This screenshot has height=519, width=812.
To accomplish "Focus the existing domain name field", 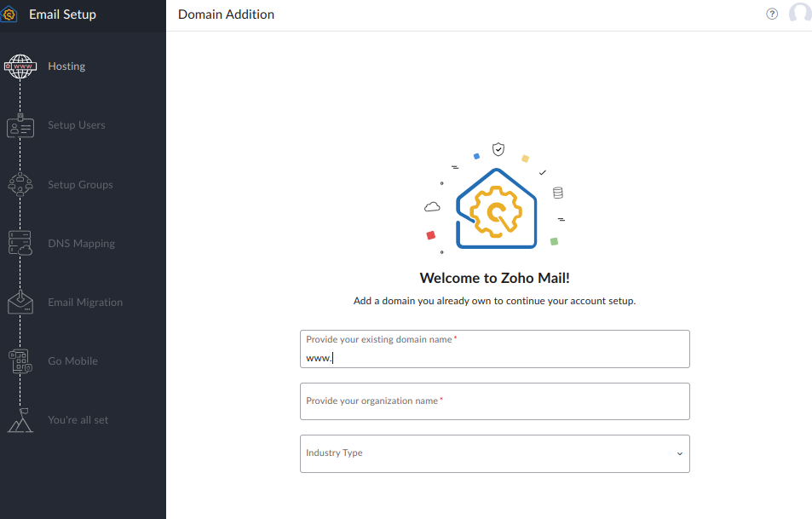I will [494, 358].
